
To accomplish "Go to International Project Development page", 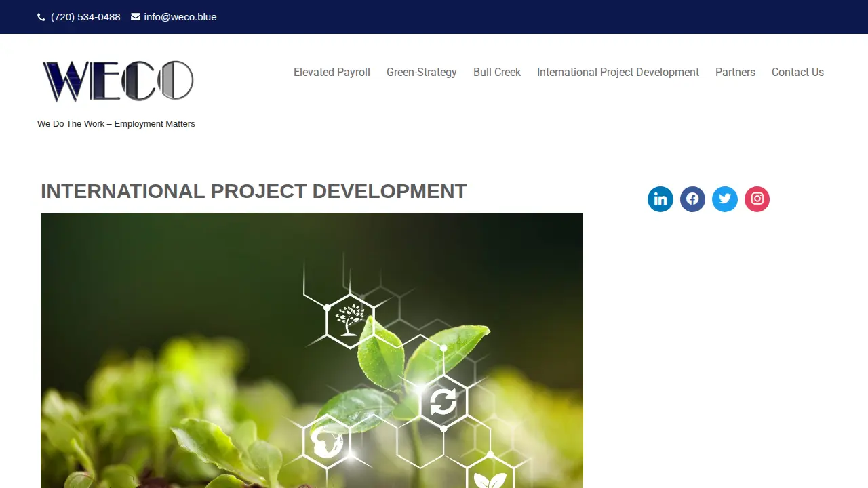I will pyautogui.click(x=618, y=72).
